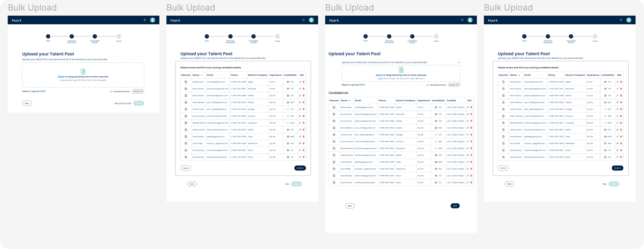Open the user avatar in the second frame header
The image size is (644, 249).
pos(311,20)
